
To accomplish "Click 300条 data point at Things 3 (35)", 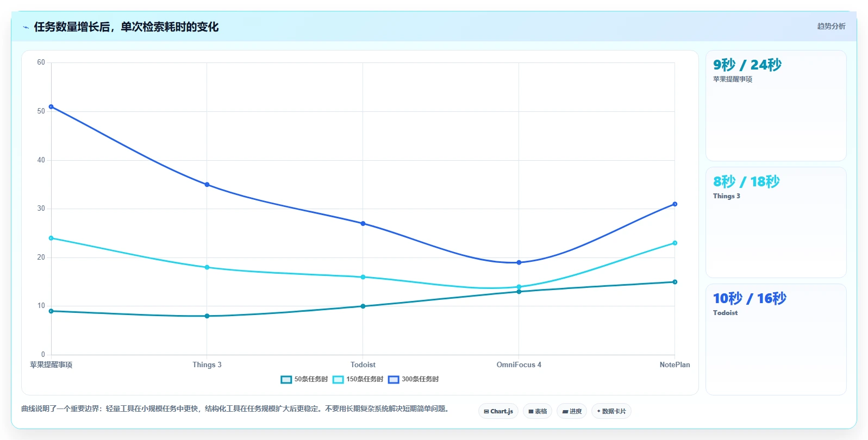I will point(207,185).
